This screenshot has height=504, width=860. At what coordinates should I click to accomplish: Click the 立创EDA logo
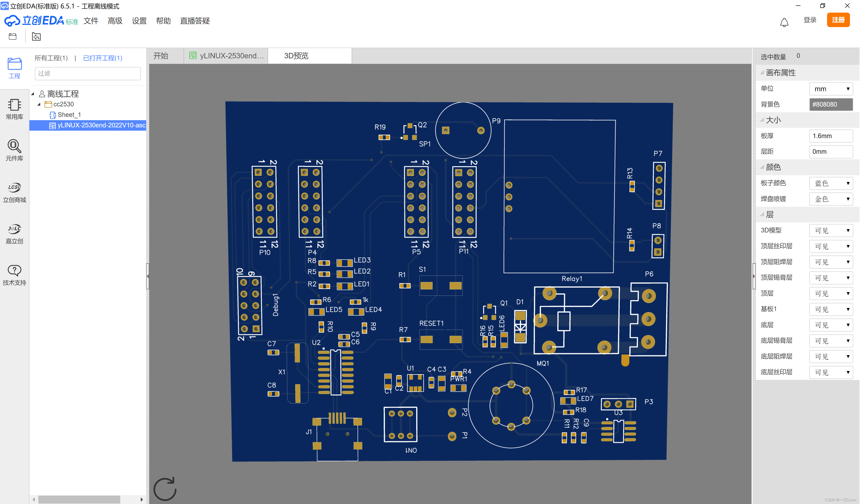coord(41,21)
